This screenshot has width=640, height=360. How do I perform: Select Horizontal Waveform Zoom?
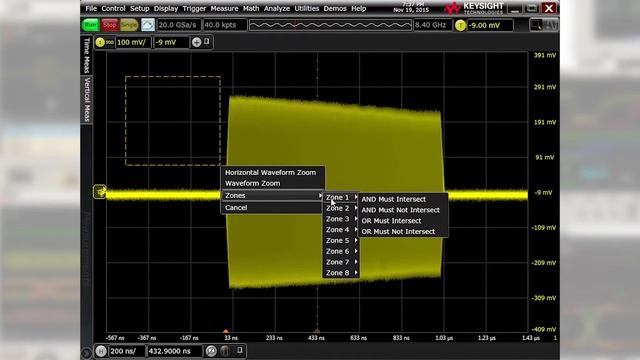270,172
